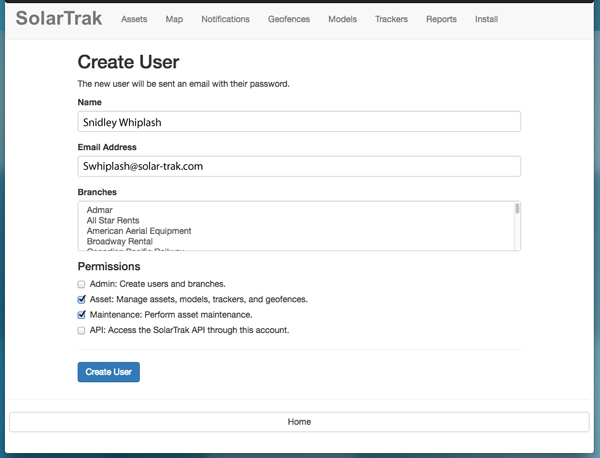Image resolution: width=600 pixels, height=458 pixels.
Task: Pick Broadway Rental in Branches
Action: click(119, 241)
